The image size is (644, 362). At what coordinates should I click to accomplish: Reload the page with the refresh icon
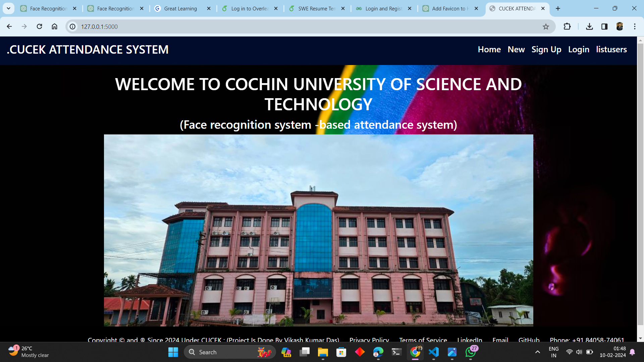39,26
